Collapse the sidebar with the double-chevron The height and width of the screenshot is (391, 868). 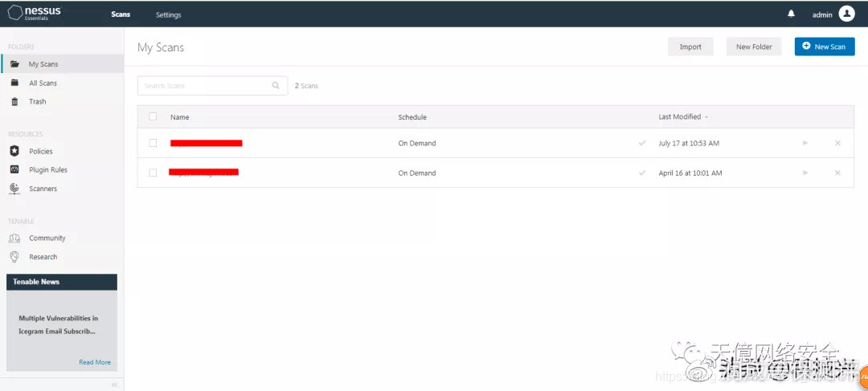coord(115,385)
